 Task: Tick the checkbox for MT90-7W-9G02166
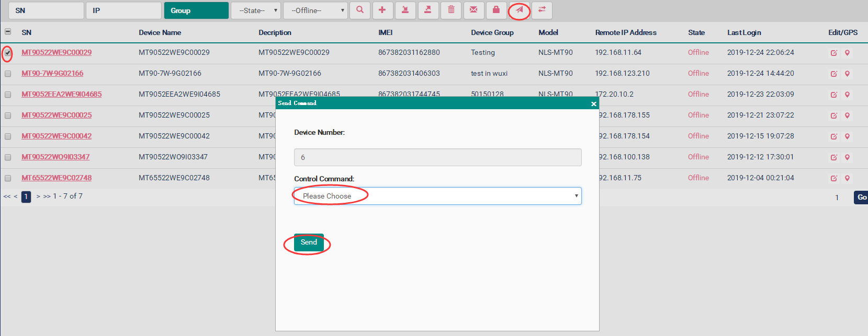[x=8, y=74]
